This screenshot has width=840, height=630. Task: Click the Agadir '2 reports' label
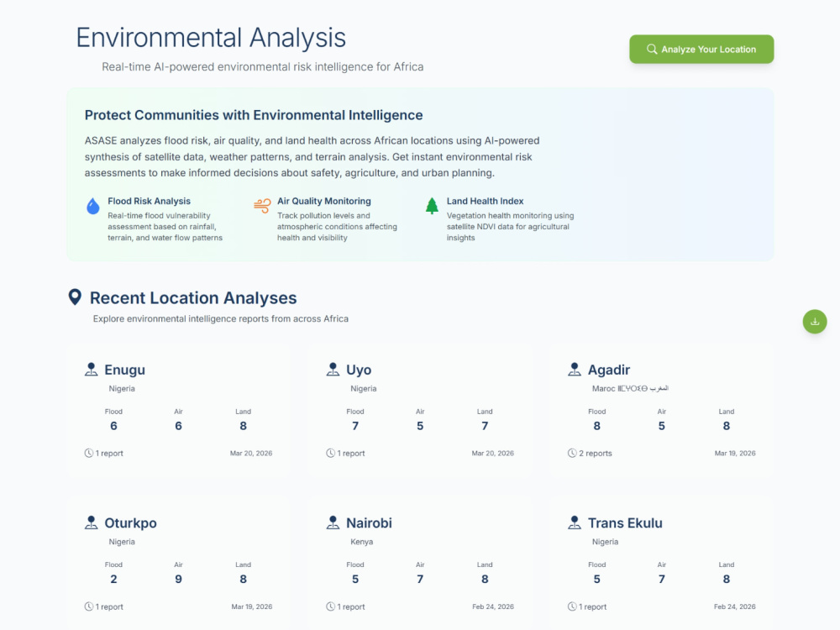(x=596, y=454)
